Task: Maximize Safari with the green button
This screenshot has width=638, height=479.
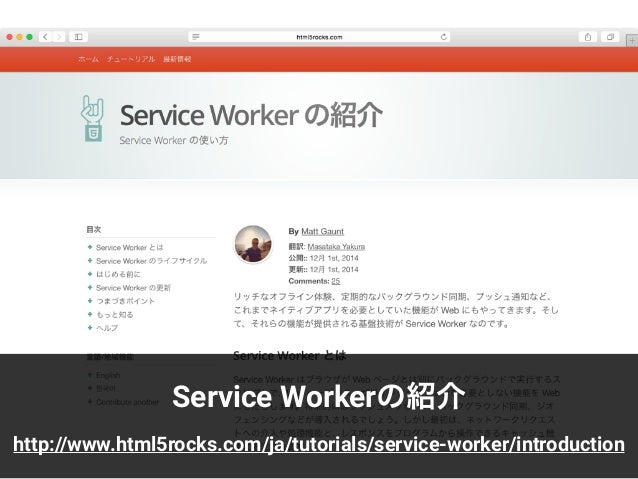Action: (x=29, y=37)
